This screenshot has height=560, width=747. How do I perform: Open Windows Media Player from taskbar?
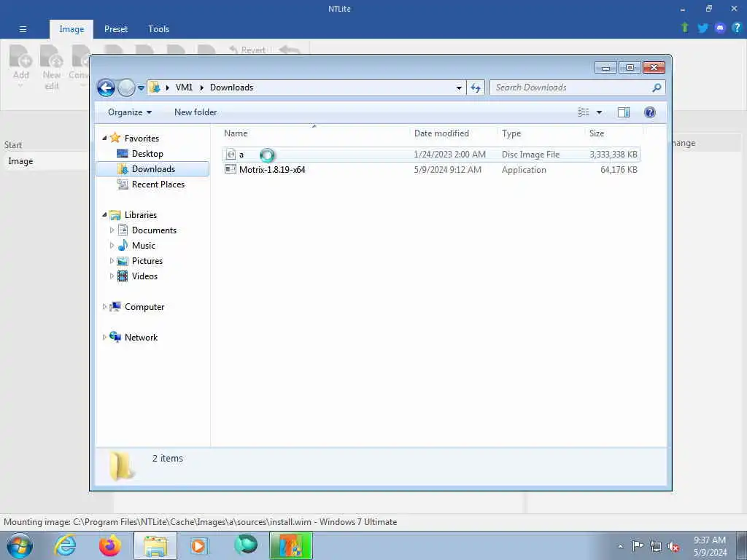pos(198,545)
